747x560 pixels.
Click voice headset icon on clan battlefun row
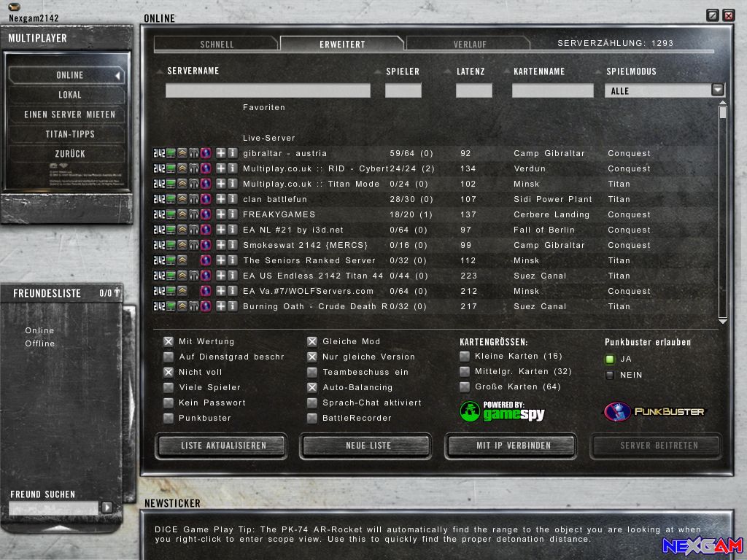click(194, 199)
